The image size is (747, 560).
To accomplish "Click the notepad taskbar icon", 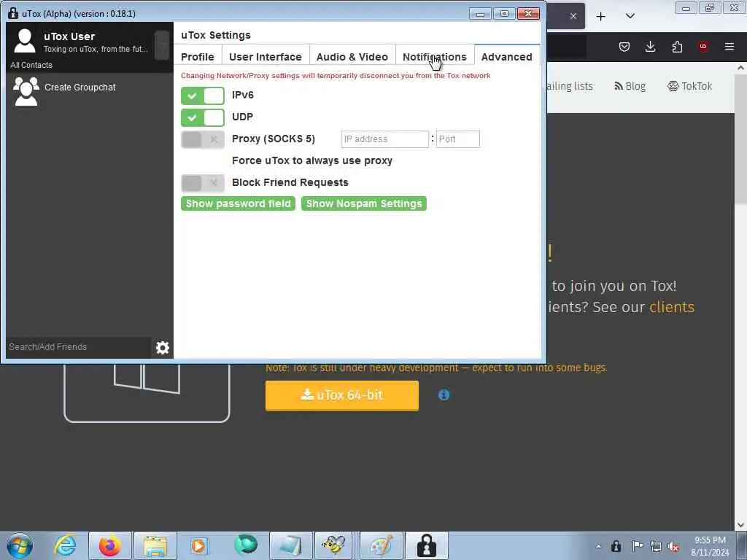I will pyautogui.click(x=290, y=545).
